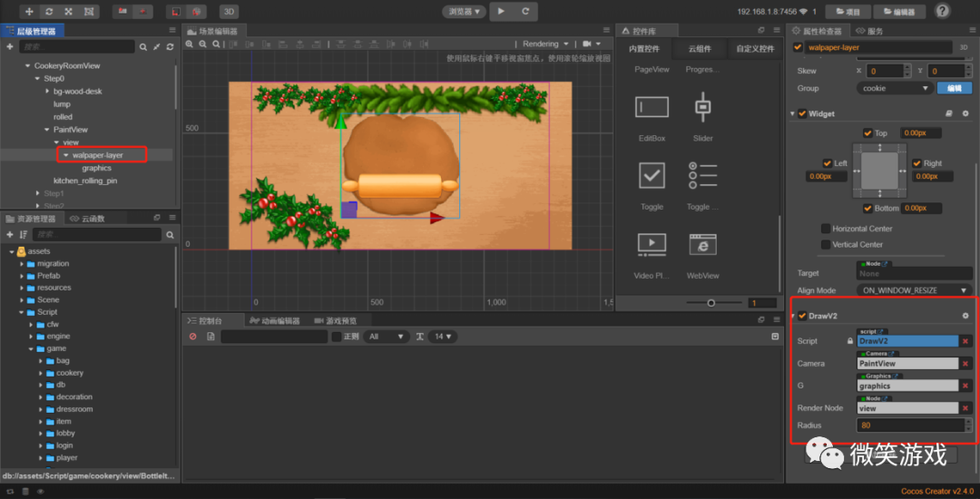The height and width of the screenshot is (499, 980).
Task: Add a new node with the hierarchy plus icon
Action: [x=9, y=47]
